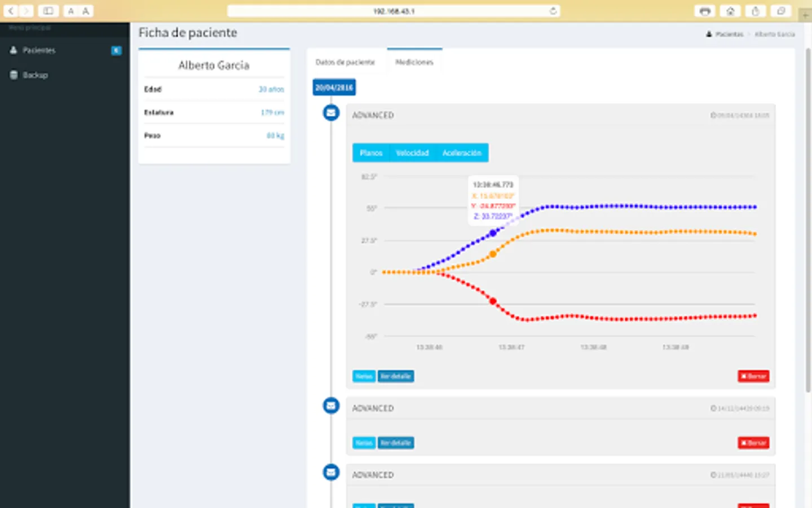This screenshot has height=508, width=812.
Task: Click the timestamp of the second ADVANCED measurement
Action: click(740, 408)
